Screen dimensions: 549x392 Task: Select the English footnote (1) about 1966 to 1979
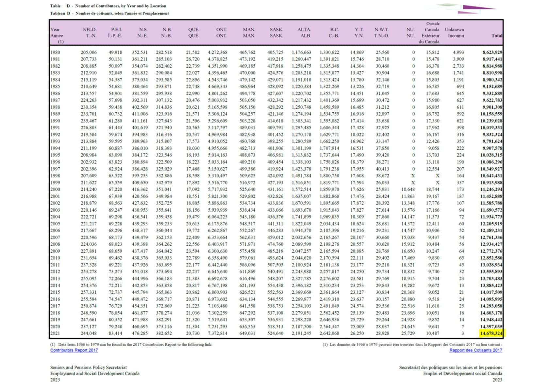pos(131,344)
